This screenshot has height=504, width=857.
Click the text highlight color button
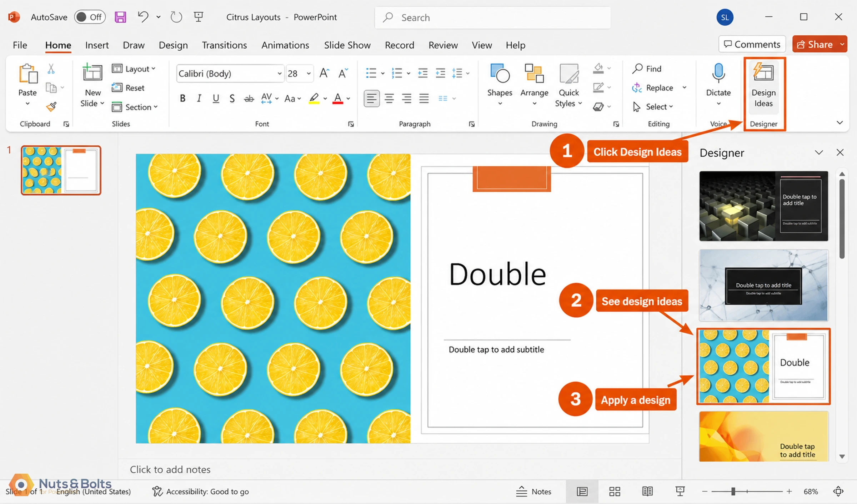(314, 99)
